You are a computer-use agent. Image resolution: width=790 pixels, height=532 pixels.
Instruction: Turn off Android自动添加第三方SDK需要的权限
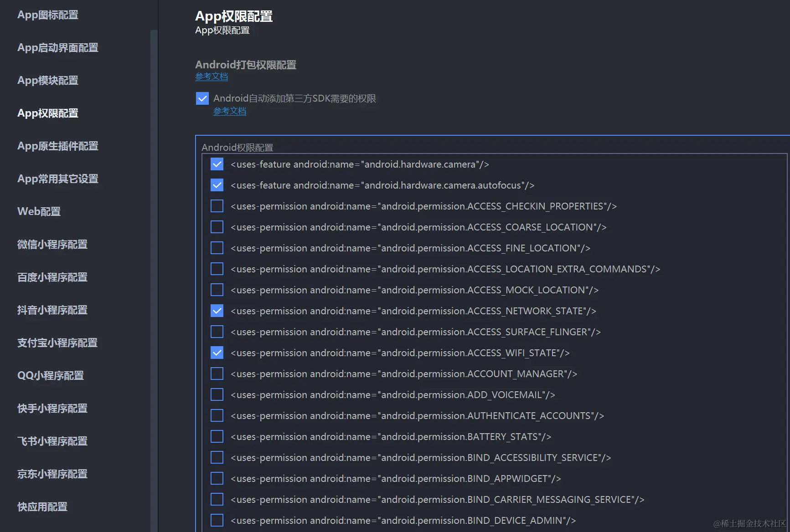click(x=202, y=98)
